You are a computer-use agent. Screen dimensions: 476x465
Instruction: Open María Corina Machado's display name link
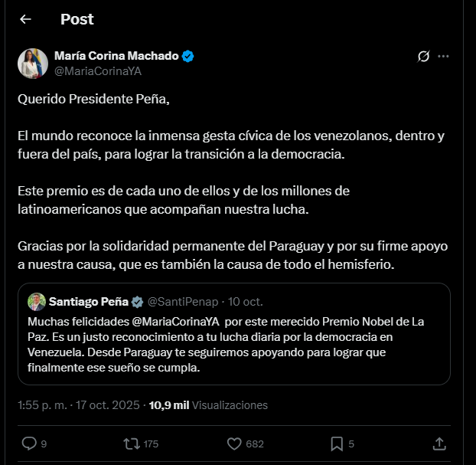[x=116, y=56]
